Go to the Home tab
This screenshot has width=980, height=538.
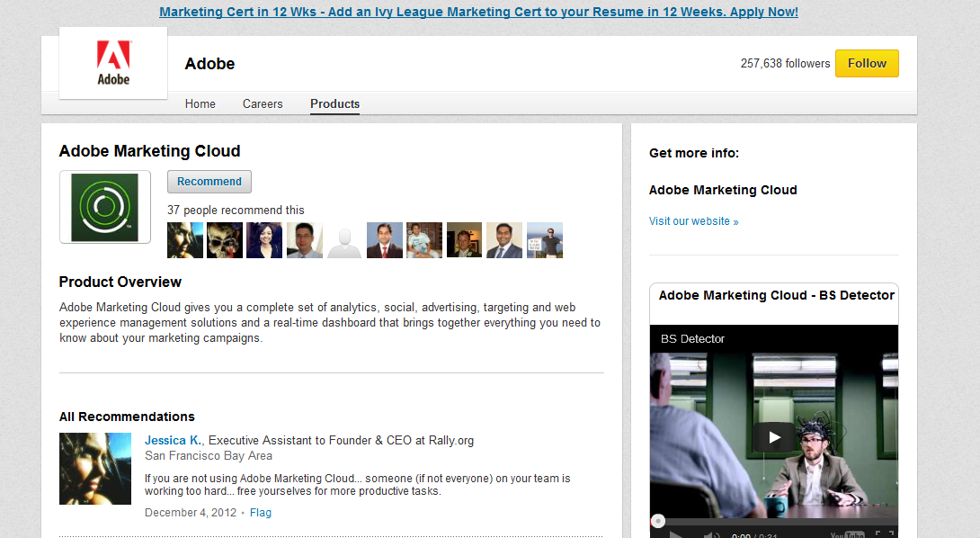coord(200,103)
